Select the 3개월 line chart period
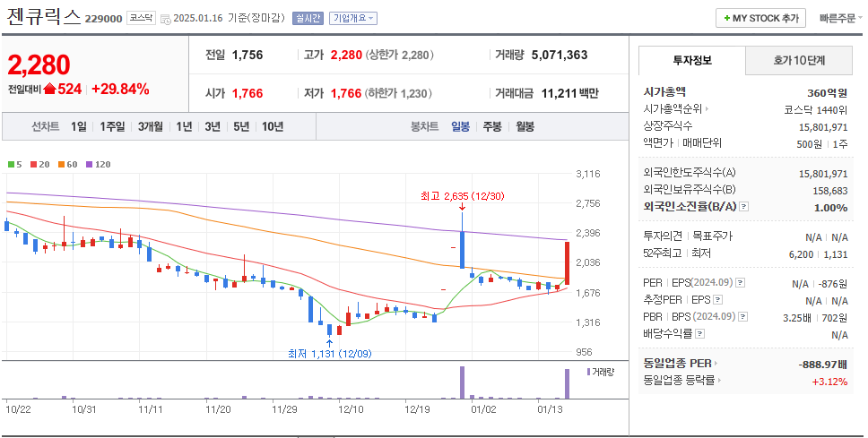The image size is (868, 438). [x=151, y=126]
